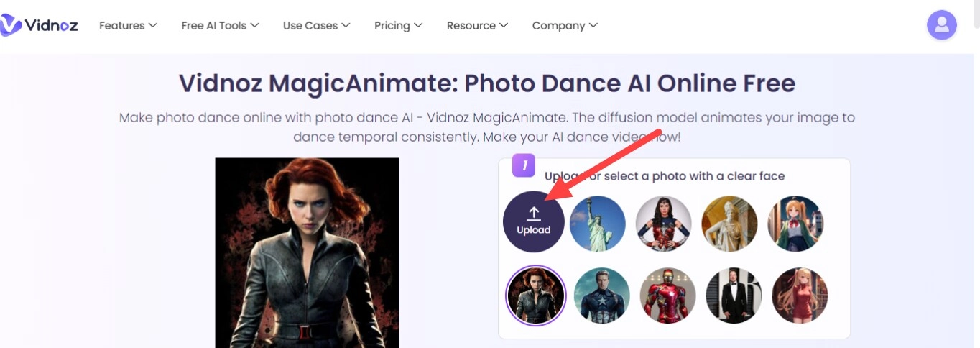980x348 pixels.
Task: Pick the anime schoolgirl uniform photo
Action: [795, 224]
